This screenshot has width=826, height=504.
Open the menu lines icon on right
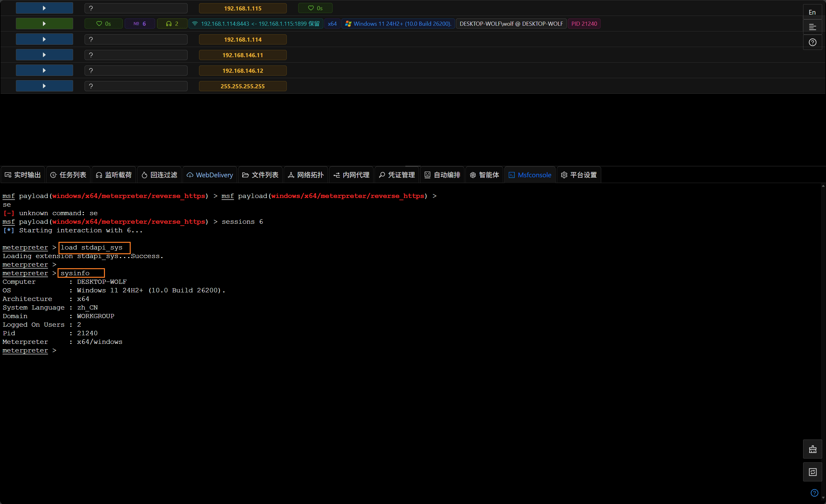pyautogui.click(x=812, y=27)
